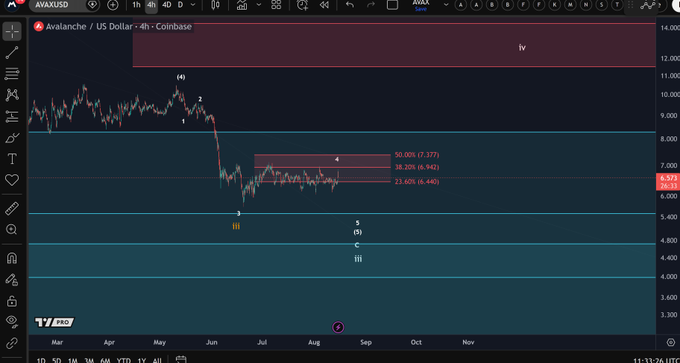This screenshot has width=680, height=363.
Task: Select the brush drawing tool
Action: click(12, 138)
